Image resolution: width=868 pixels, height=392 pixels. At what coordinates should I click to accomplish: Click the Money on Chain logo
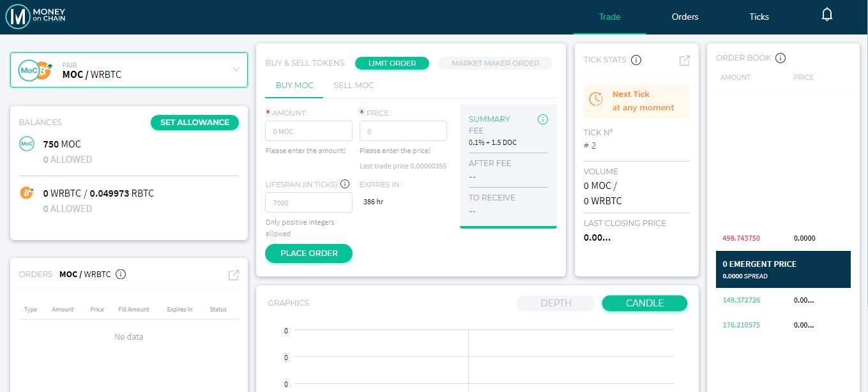(x=36, y=15)
